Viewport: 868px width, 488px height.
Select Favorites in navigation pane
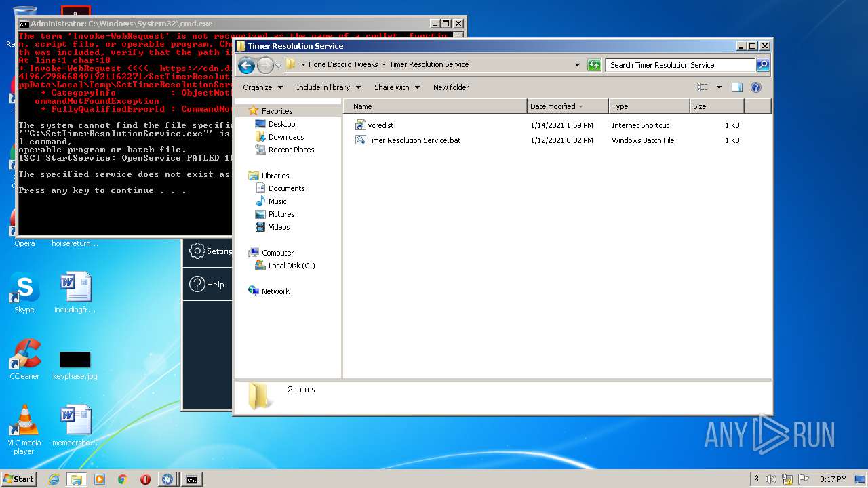(277, 111)
